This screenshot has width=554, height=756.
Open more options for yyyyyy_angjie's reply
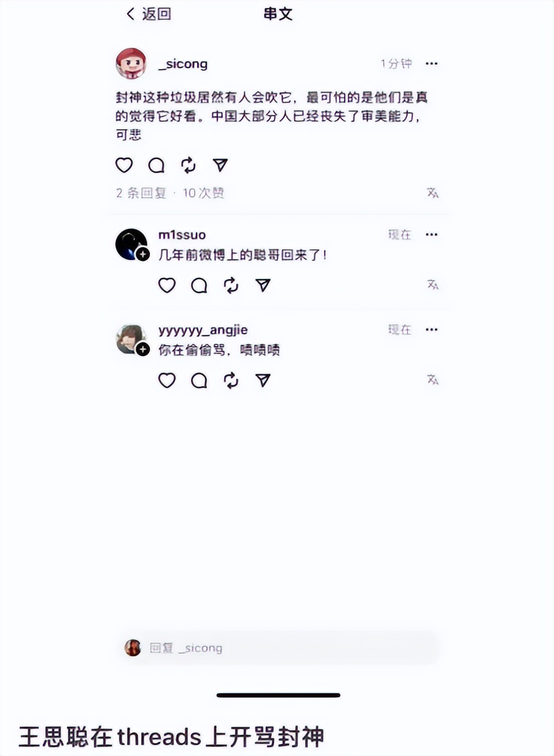pos(431,329)
